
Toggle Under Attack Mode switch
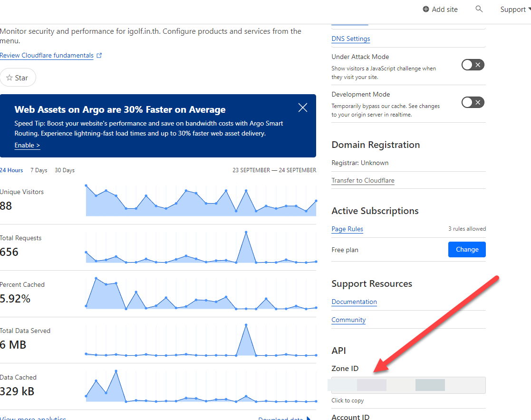(473, 65)
